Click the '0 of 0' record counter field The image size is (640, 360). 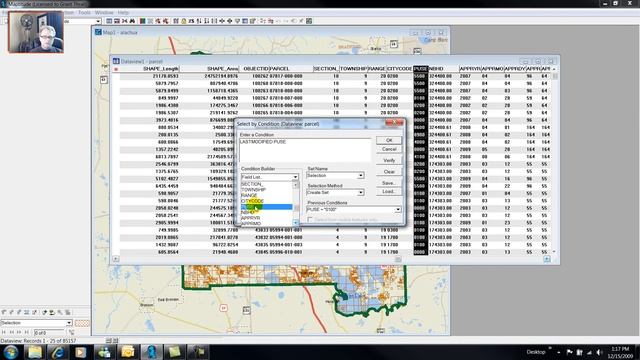point(49,333)
